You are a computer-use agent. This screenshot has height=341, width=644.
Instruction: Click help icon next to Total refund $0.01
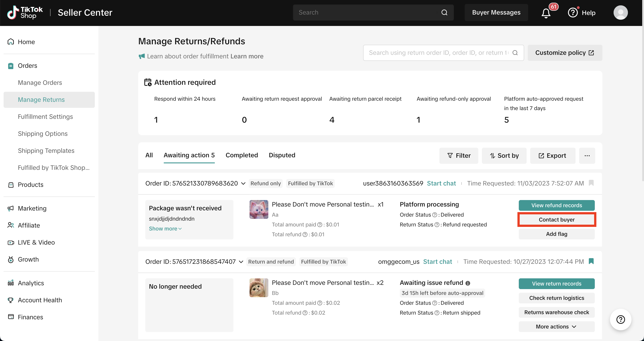tap(305, 234)
